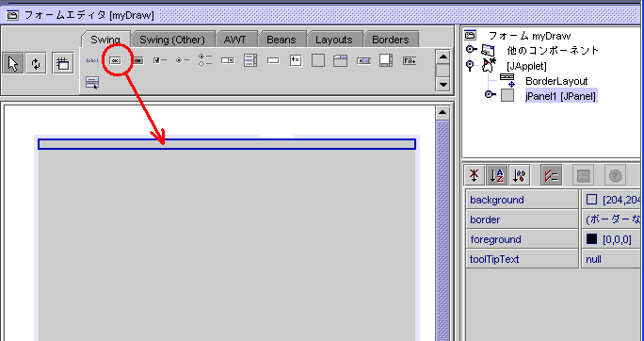The height and width of the screenshot is (341, 644).
Task: Click palette scroll down arrow
Action: [443, 85]
